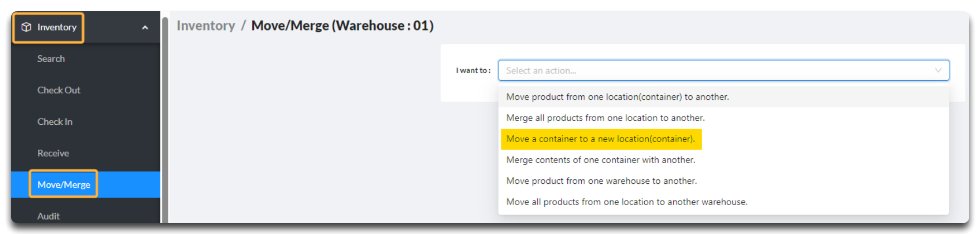Image resolution: width=980 pixels, height=234 pixels.
Task: Click the 'Select an action...' dropdown field
Action: click(x=723, y=70)
